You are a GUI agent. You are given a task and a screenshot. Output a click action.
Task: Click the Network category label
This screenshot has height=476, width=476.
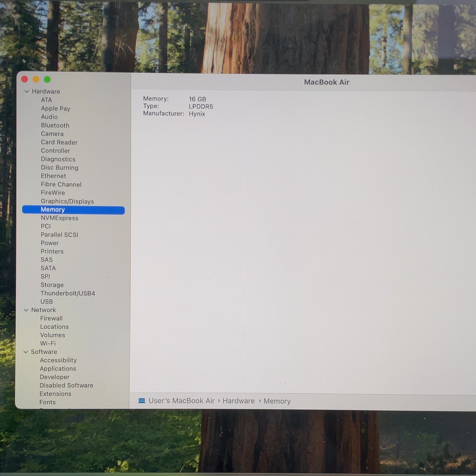tap(43, 310)
